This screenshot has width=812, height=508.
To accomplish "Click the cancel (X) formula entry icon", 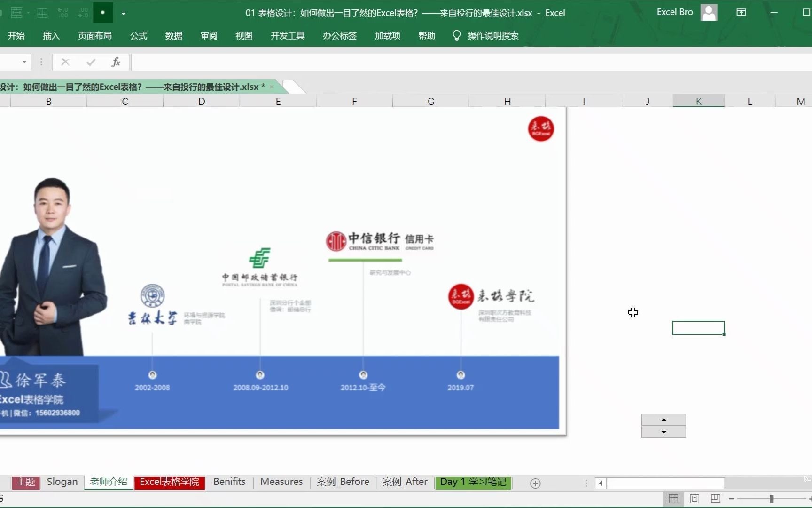I will tap(65, 62).
